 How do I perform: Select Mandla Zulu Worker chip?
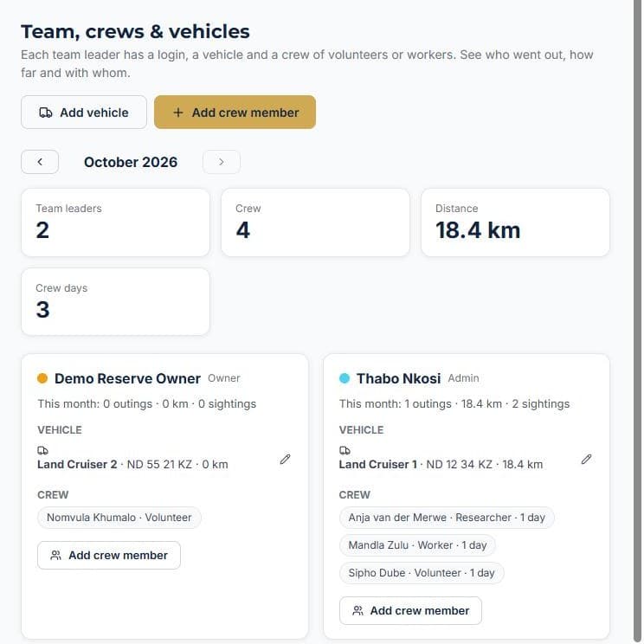(x=417, y=545)
